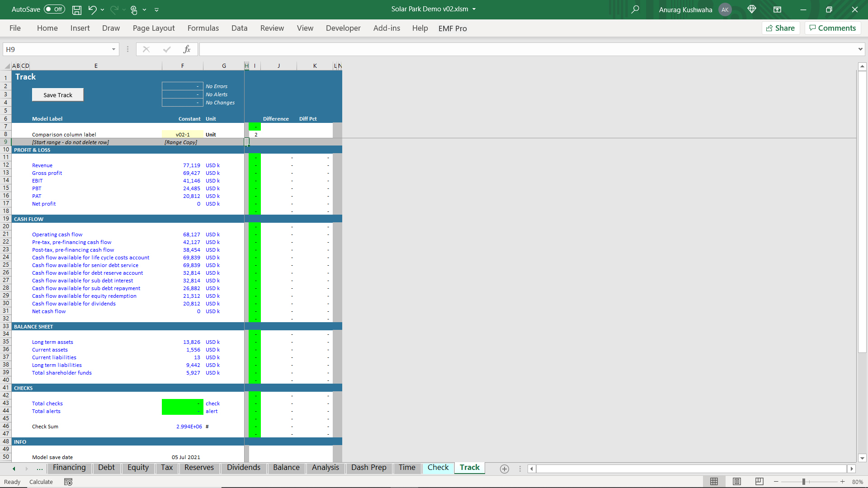This screenshot has width=868, height=488.
Task: Switch to Page Layout view icon
Action: [737, 482]
